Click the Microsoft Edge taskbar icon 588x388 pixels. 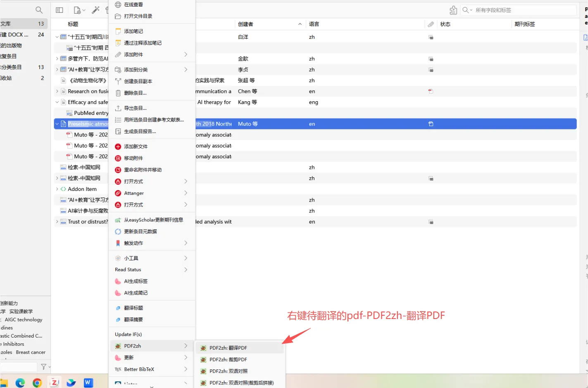(x=20, y=383)
